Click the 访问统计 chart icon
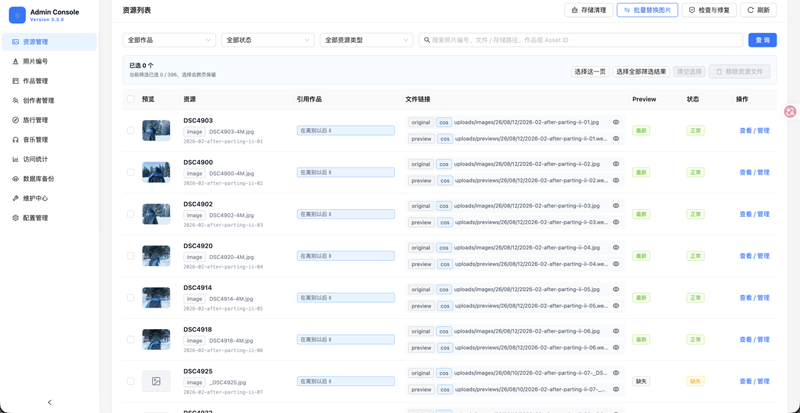This screenshot has width=800, height=413. tap(15, 159)
